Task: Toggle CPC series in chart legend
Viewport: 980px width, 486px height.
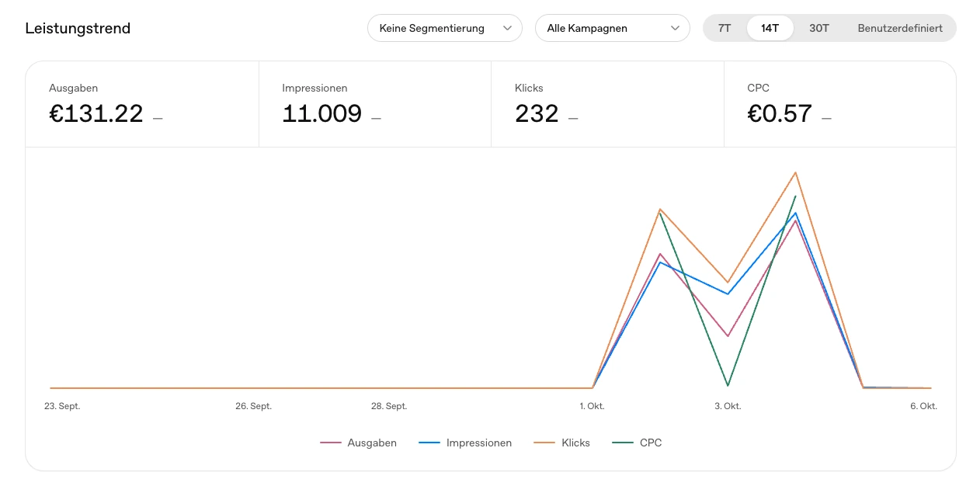Action: point(637,443)
